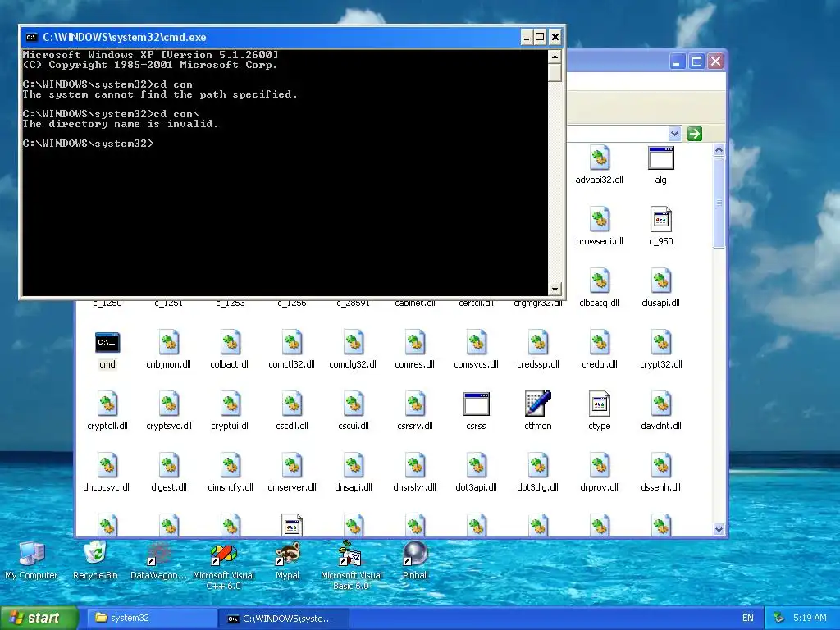Open the address bar dropdown in Explorer
Screen dimensions: 840x630
(674, 134)
